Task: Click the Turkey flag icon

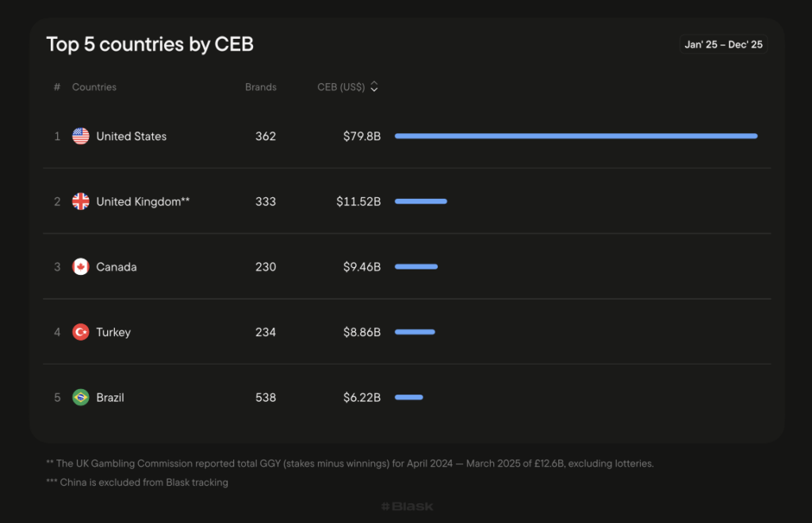Action: (81, 332)
